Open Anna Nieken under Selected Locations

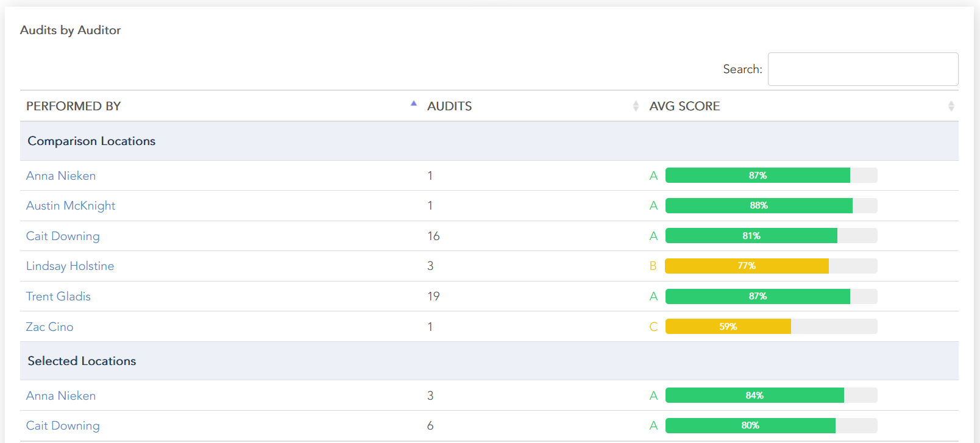(x=61, y=395)
